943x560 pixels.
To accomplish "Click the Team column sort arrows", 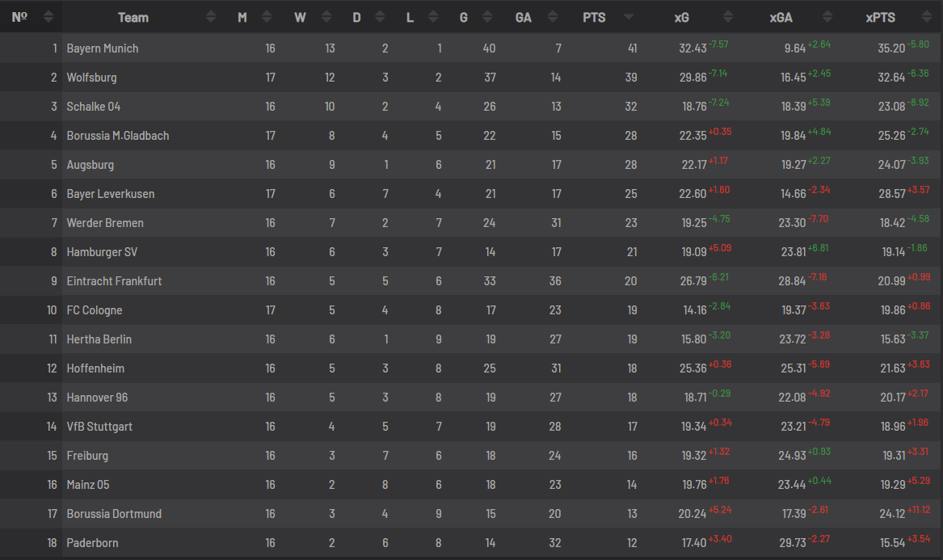I will click(211, 17).
